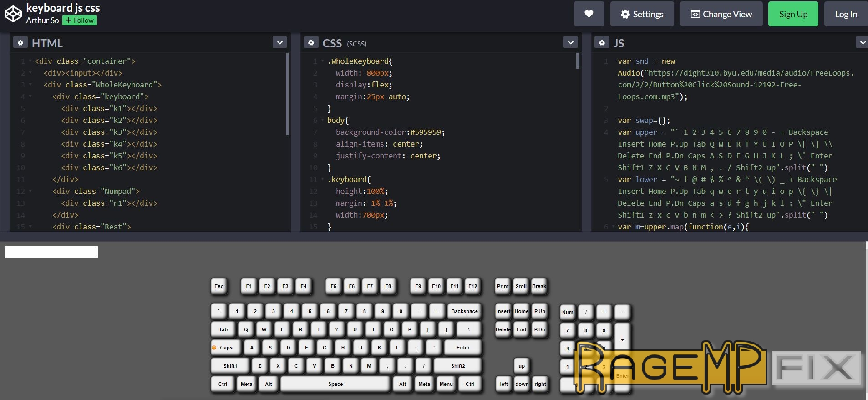Open the JS editor settings gear
The width and height of the screenshot is (868, 400).
point(602,43)
